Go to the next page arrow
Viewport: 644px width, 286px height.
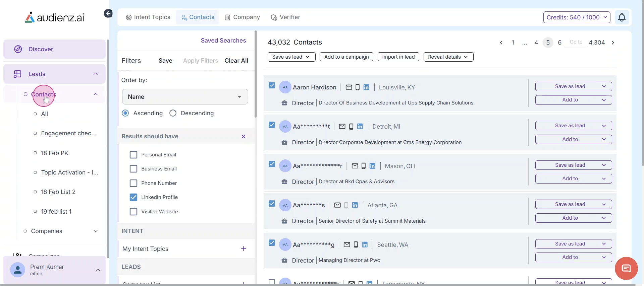click(613, 43)
